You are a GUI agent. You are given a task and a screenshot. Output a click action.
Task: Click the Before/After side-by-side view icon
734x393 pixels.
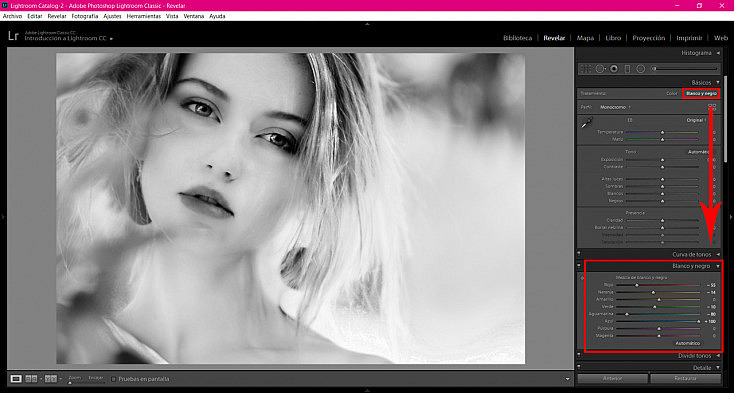(31, 378)
